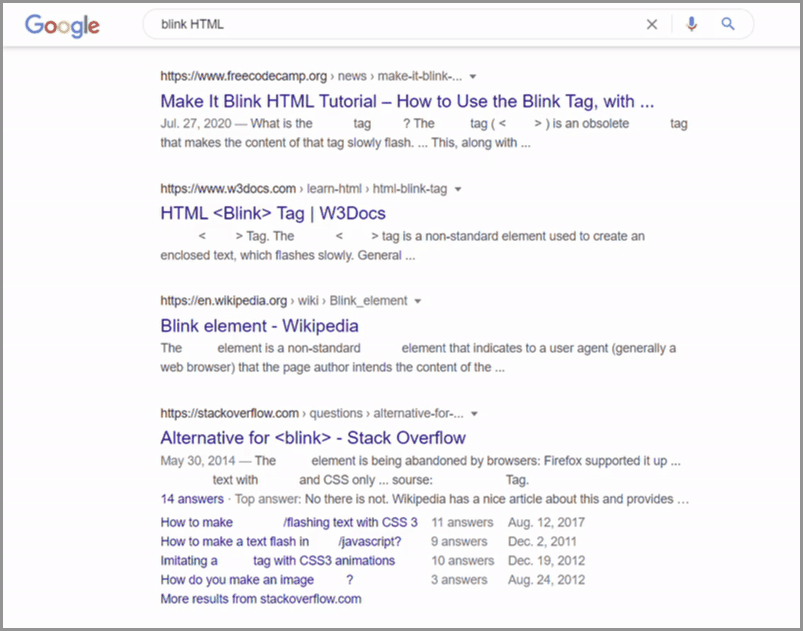Image resolution: width=803 pixels, height=631 pixels.
Task: Click 'More results from stackoverflow.com'
Action: (261, 599)
